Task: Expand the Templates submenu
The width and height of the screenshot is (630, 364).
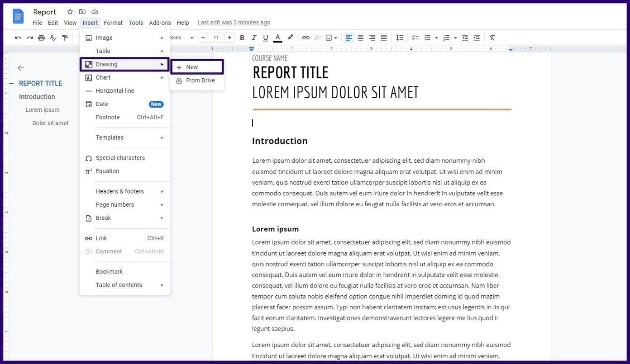Action: 124,137
